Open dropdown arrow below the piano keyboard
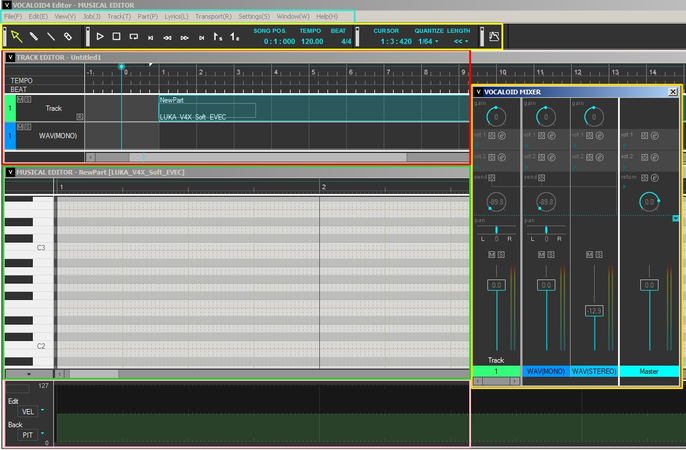 [x=29, y=374]
